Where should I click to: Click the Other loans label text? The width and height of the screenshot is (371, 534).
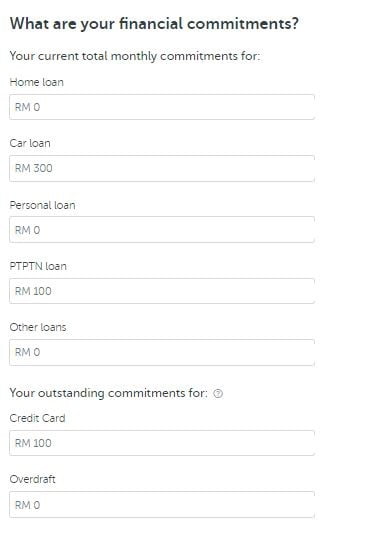point(38,327)
